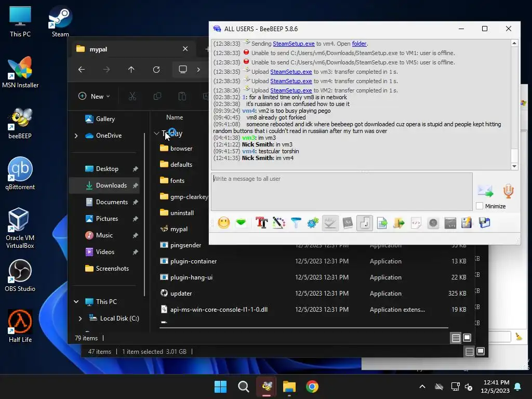Open the emoticons picker in BeeBEEP

pyautogui.click(x=223, y=223)
